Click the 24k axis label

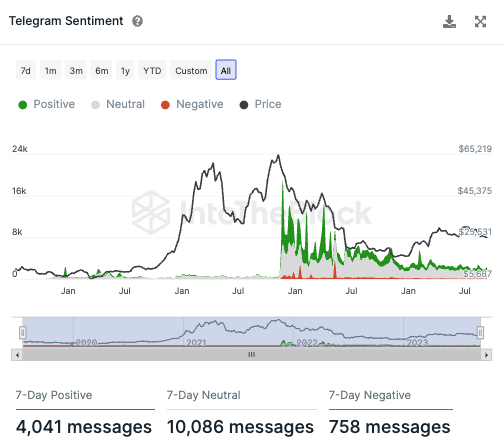click(x=20, y=149)
